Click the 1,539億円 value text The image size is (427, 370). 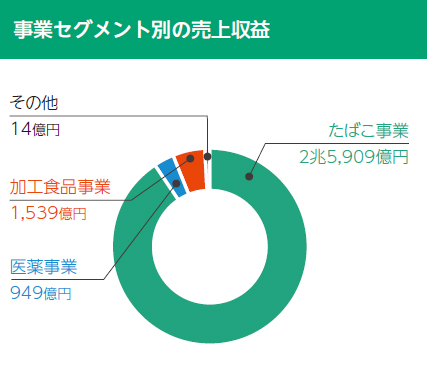[49, 213]
